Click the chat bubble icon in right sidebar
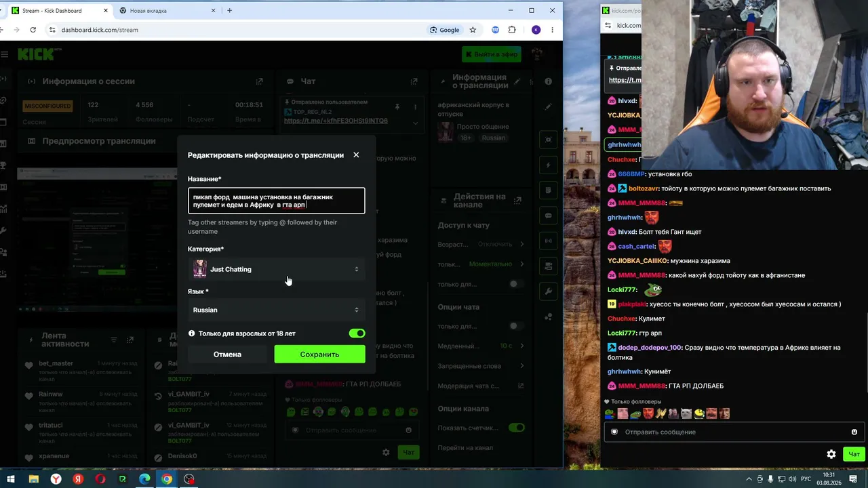Screen dimensions: 868x488 coord(548,216)
